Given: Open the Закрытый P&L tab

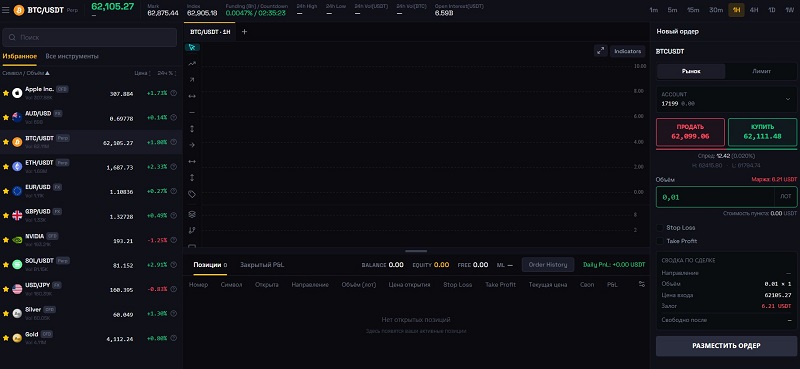Looking at the screenshot, I should point(262,265).
